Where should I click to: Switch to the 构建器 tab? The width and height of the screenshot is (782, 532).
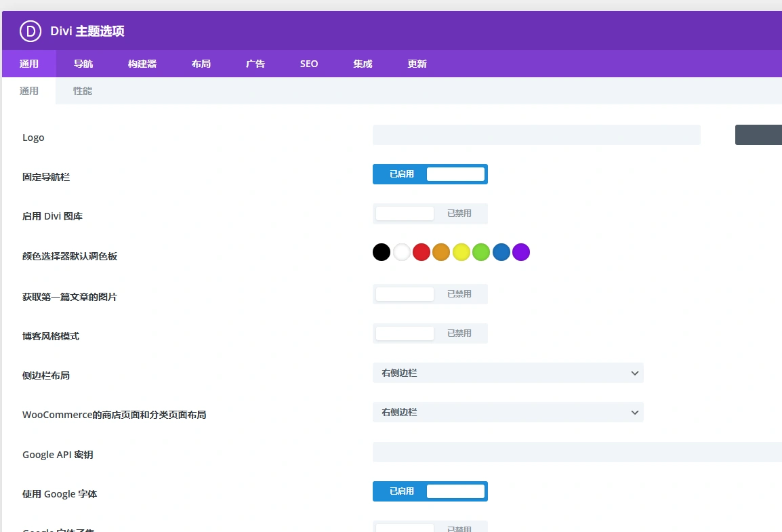(x=143, y=64)
